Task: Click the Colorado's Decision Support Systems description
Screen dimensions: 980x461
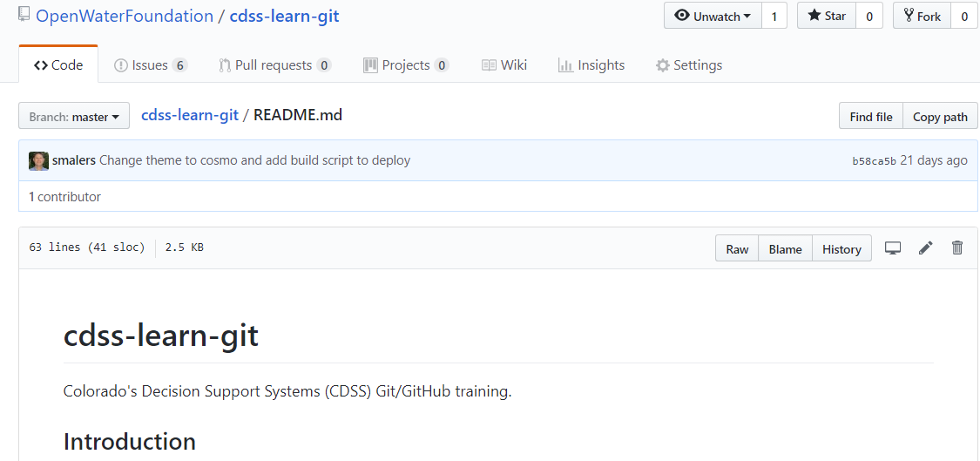Action: 287,391
